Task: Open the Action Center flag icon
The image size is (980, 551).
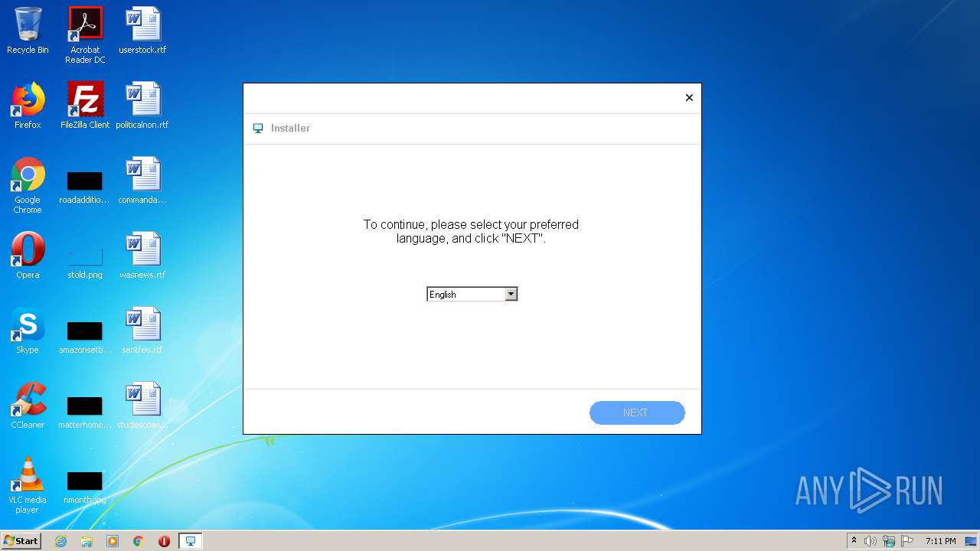Action: point(907,541)
